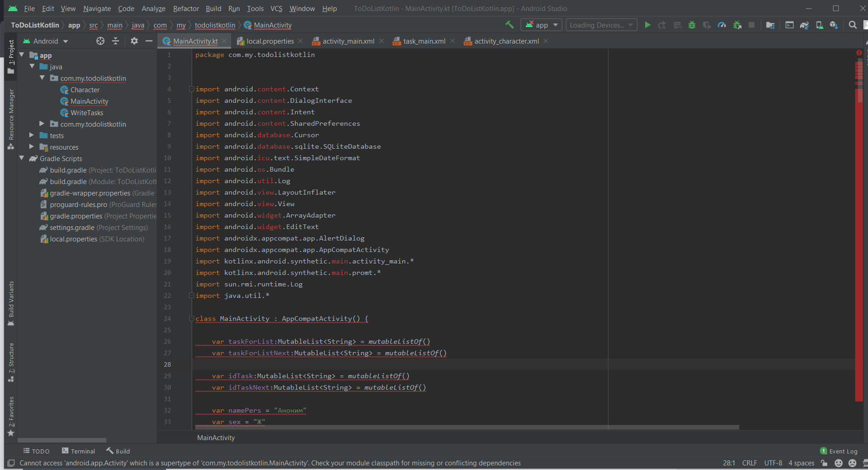Image resolution: width=868 pixels, height=470 pixels.
Task: Click todolistkotlin in the breadcrumb path
Action: [215, 25]
